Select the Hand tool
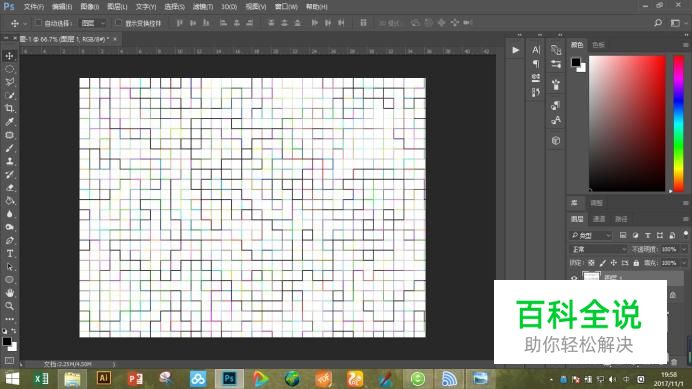The width and height of the screenshot is (692, 389). tap(9, 293)
